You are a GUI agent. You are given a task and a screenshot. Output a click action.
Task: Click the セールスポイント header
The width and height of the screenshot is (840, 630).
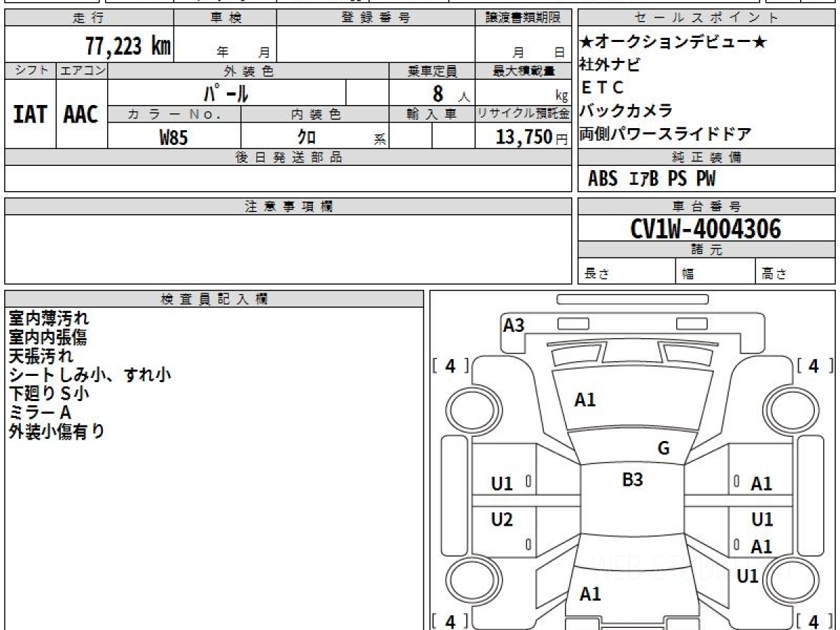click(x=707, y=18)
